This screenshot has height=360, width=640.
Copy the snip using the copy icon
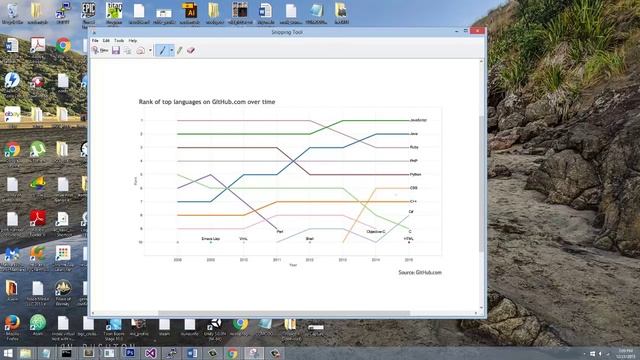coord(128,50)
